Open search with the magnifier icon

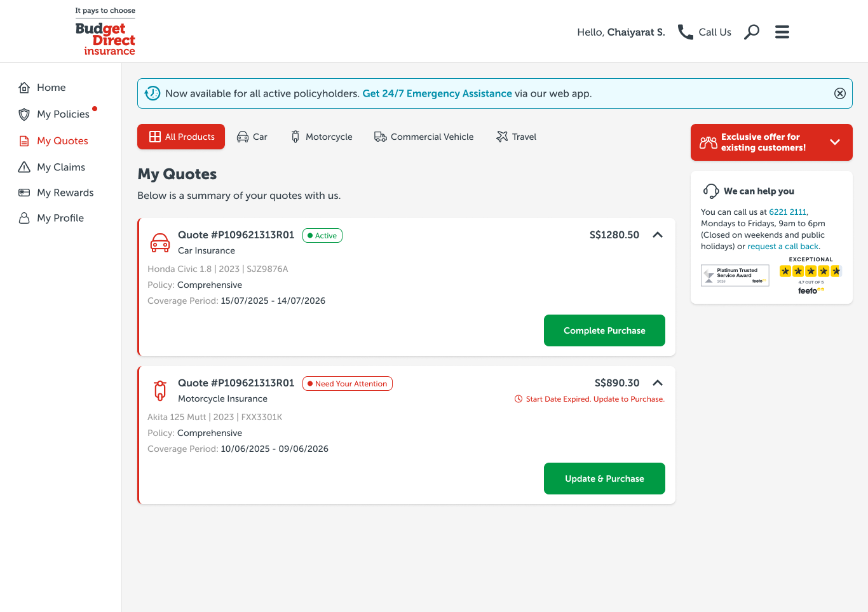752,32
